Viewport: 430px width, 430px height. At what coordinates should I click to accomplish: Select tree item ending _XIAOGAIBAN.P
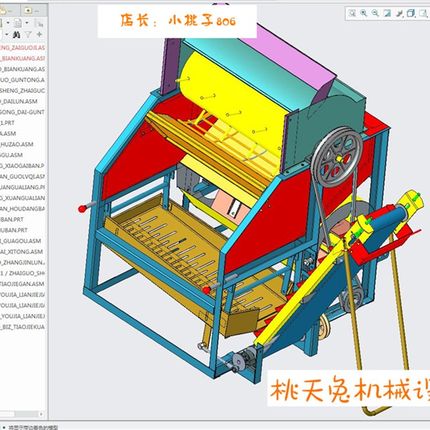click(x=22, y=166)
